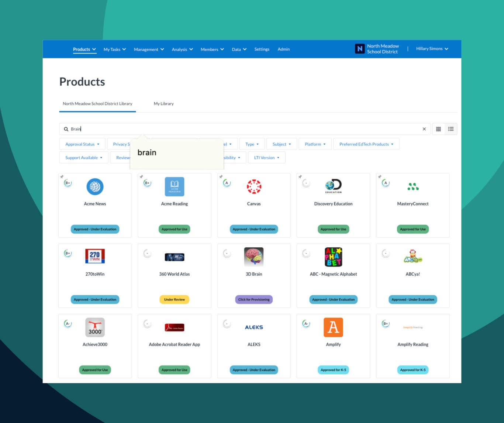Click the Approved for Use badge on Acme Reading
The height and width of the screenshot is (423, 504).
point(174,229)
